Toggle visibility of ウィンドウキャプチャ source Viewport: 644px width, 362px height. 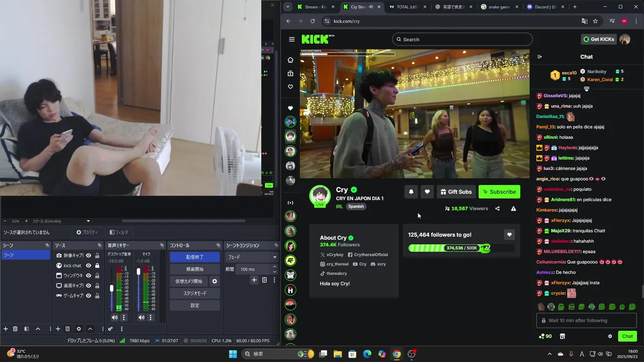pos(89,276)
